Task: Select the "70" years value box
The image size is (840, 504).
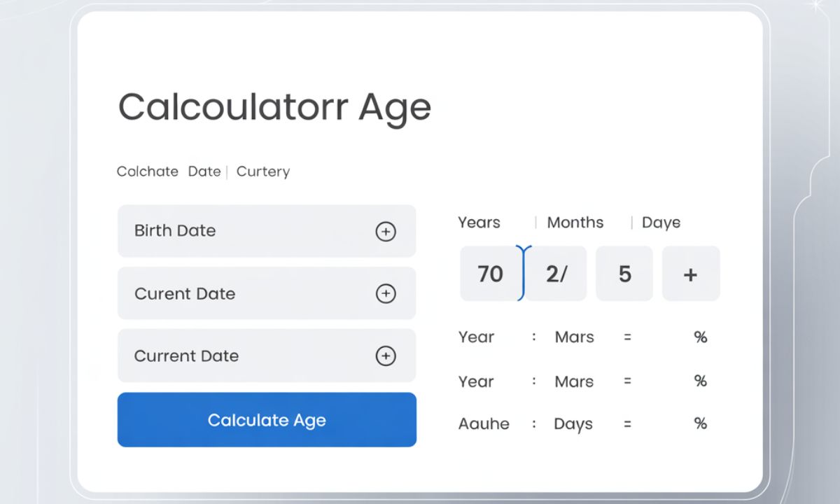Action: pos(490,274)
